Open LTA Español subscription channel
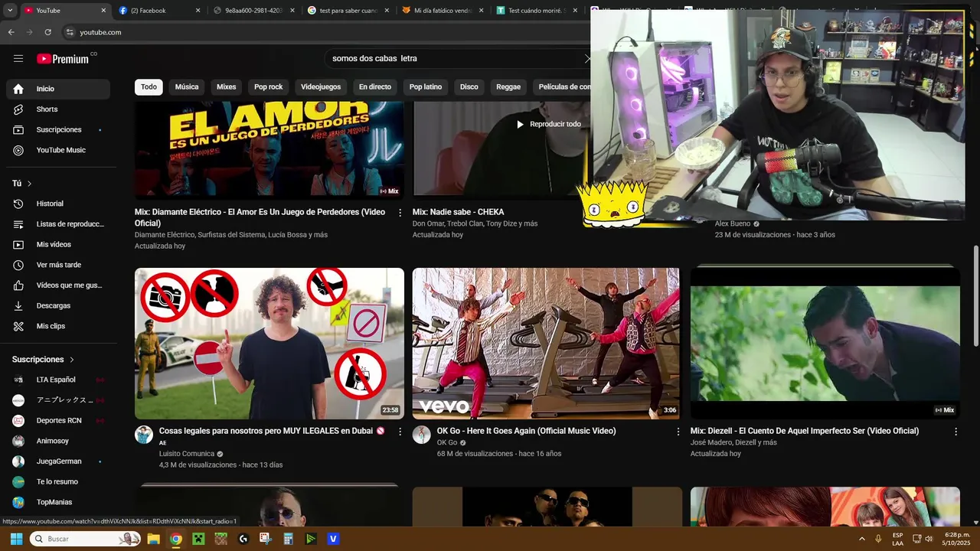Image resolution: width=980 pixels, height=551 pixels. 58,380
